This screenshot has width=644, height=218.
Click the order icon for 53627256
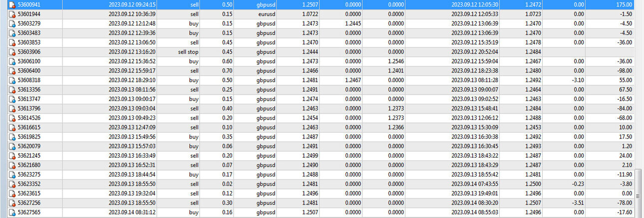pos(12,203)
